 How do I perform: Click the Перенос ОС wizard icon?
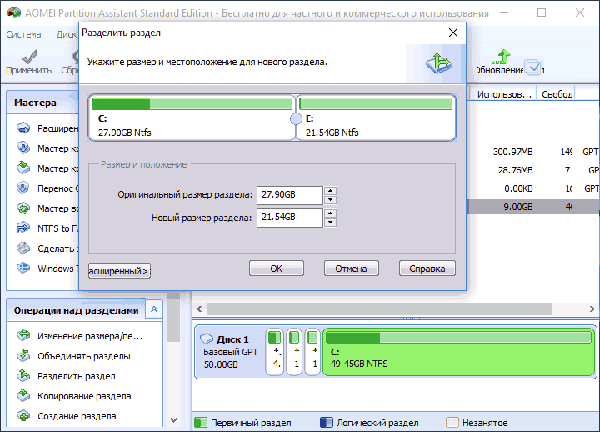click(23, 188)
